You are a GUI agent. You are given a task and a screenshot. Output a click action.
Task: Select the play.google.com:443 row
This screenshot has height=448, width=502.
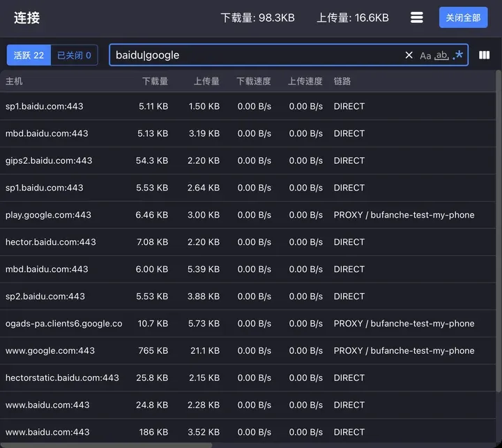point(248,215)
